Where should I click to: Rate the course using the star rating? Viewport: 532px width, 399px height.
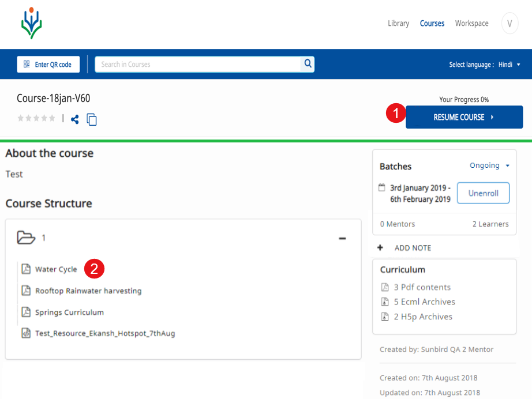tap(36, 119)
